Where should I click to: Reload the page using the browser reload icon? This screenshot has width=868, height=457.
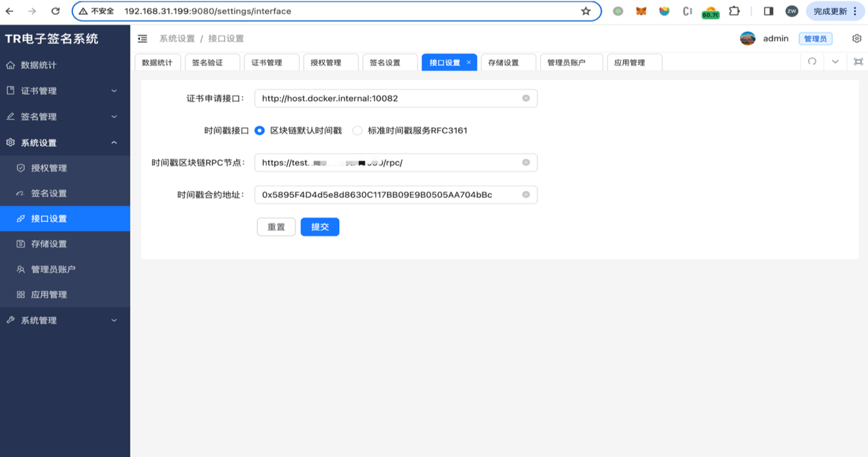pyautogui.click(x=55, y=11)
